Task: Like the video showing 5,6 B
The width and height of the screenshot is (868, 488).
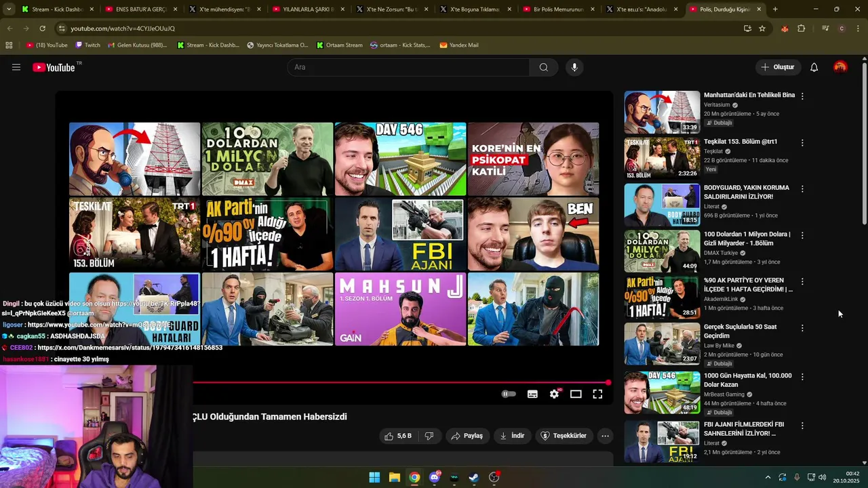Action: coord(398,436)
